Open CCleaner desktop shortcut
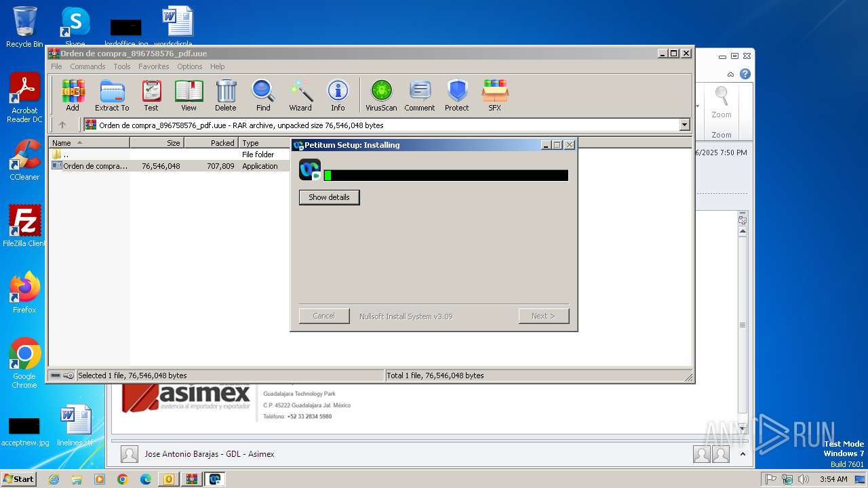The height and width of the screenshot is (488, 868). coord(24,160)
